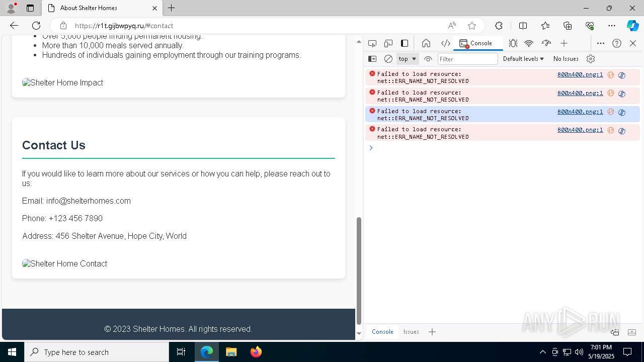Click the console prompt chevron

click(371, 148)
